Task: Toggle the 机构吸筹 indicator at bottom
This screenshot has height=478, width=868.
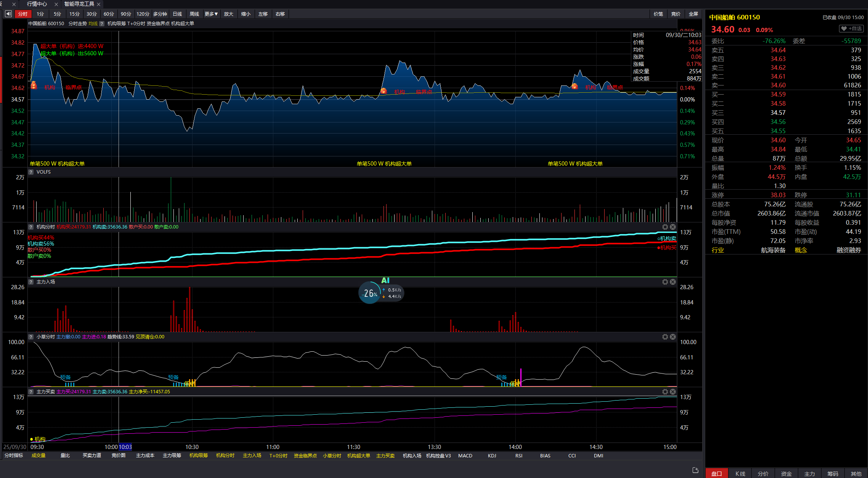Action: point(199,455)
